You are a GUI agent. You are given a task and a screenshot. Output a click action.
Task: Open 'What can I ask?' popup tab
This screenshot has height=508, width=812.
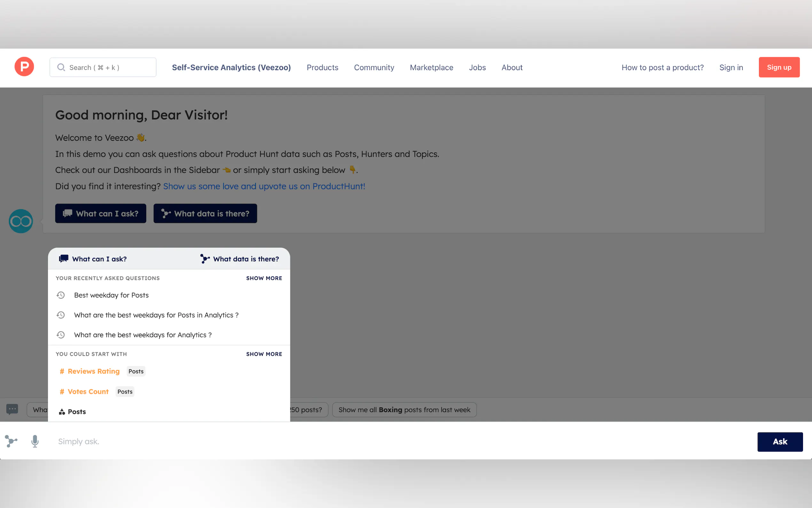[x=93, y=259]
